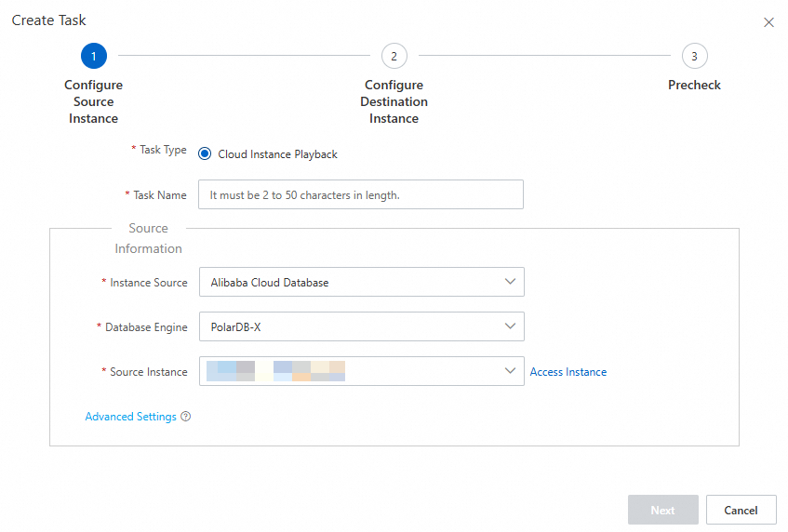788x532 pixels.
Task: Expand the Database Engine dropdown
Action: (361, 326)
